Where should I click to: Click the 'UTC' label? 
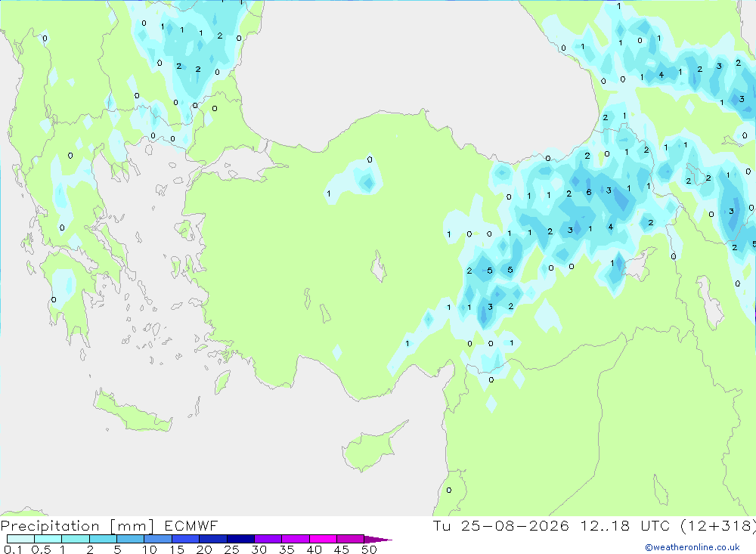pos(655,525)
